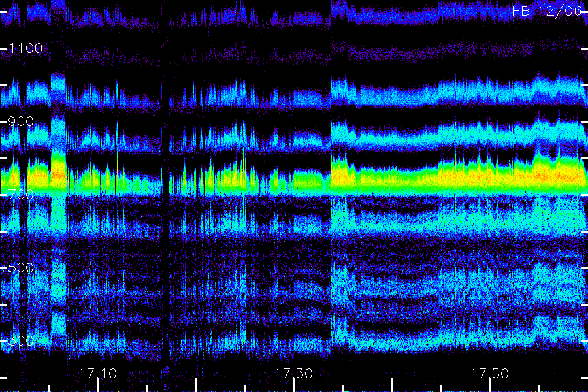This screenshot has height=392, width=588.
Task: Click the 500 frequency axis label
Action: point(21,268)
